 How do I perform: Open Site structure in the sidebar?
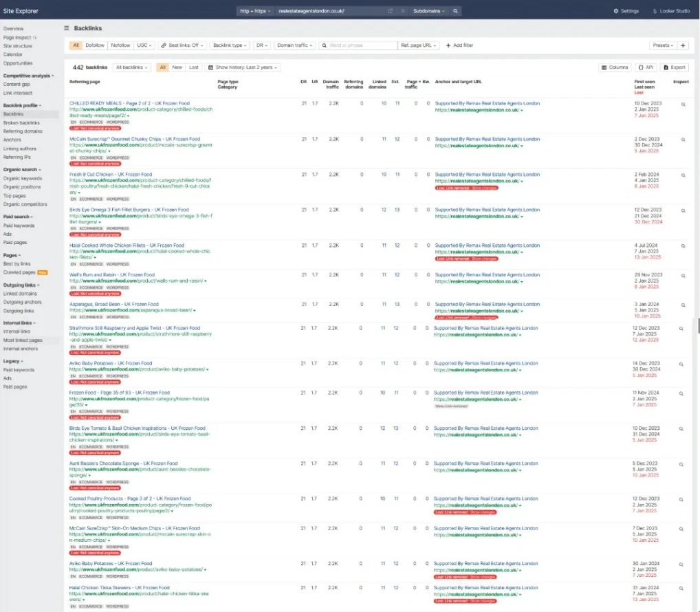pyautogui.click(x=17, y=46)
